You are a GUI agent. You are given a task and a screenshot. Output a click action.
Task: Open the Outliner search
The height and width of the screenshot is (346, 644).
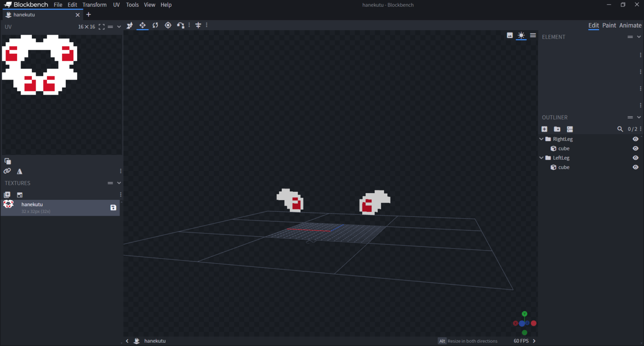621,129
